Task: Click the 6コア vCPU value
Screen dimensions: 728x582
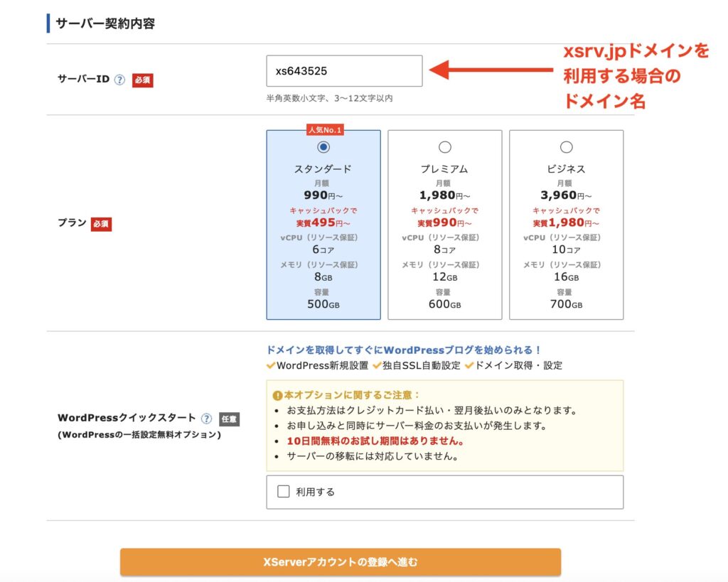Action: click(323, 249)
